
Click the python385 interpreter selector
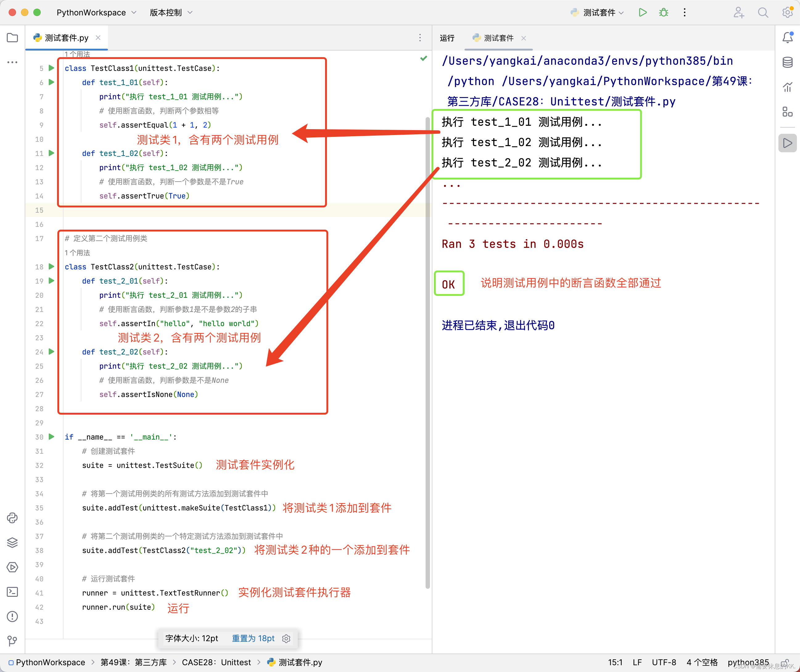[748, 662]
